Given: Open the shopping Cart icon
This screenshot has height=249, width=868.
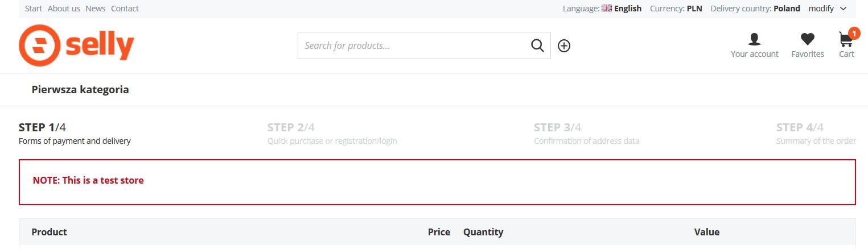Looking at the screenshot, I should [x=845, y=40].
